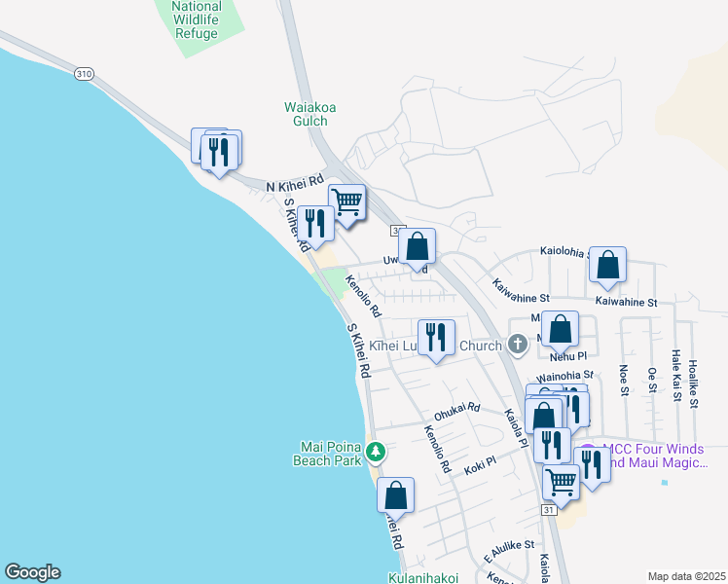Screen dimensions: 728x584
Task: Select restaurant marker left of MCC Four Winds
Action: [552, 446]
